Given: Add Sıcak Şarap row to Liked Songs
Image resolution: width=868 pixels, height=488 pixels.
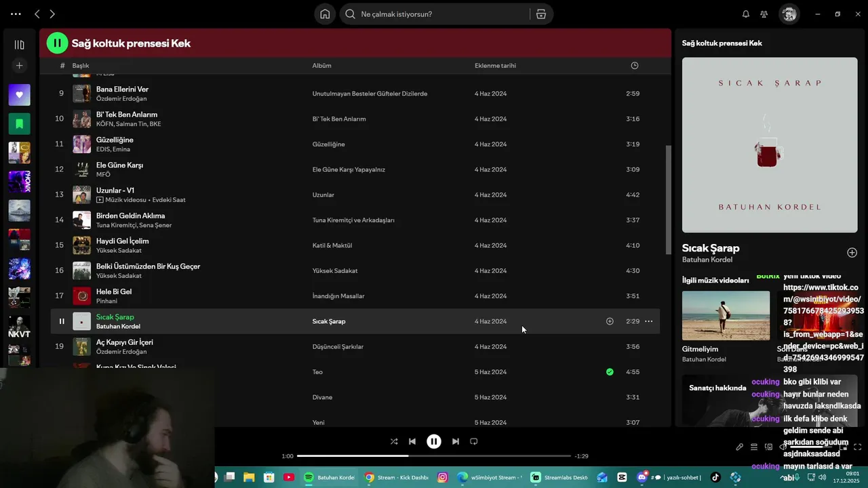Looking at the screenshot, I should (x=610, y=321).
